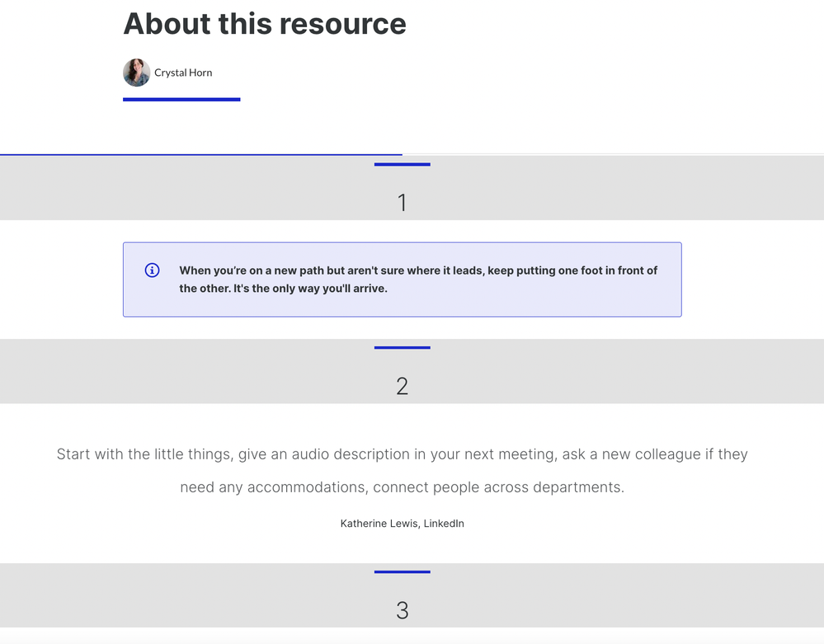Image resolution: width=824 pixels, height=644 pixels.
Task: Click the quote line about connecting departments
Action: (x=402, y=487)
